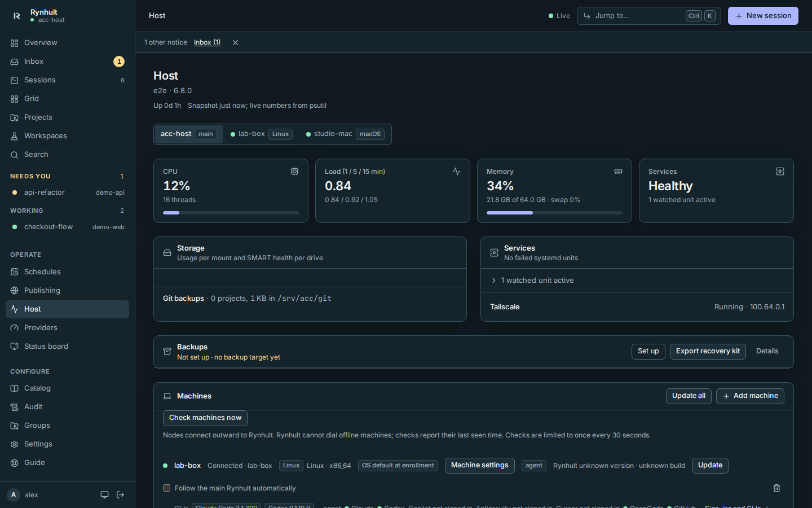This screenshot has height=508, width=812.
Task: Enable Follow the main Rynhult automatically
Action: click(166, 488)
